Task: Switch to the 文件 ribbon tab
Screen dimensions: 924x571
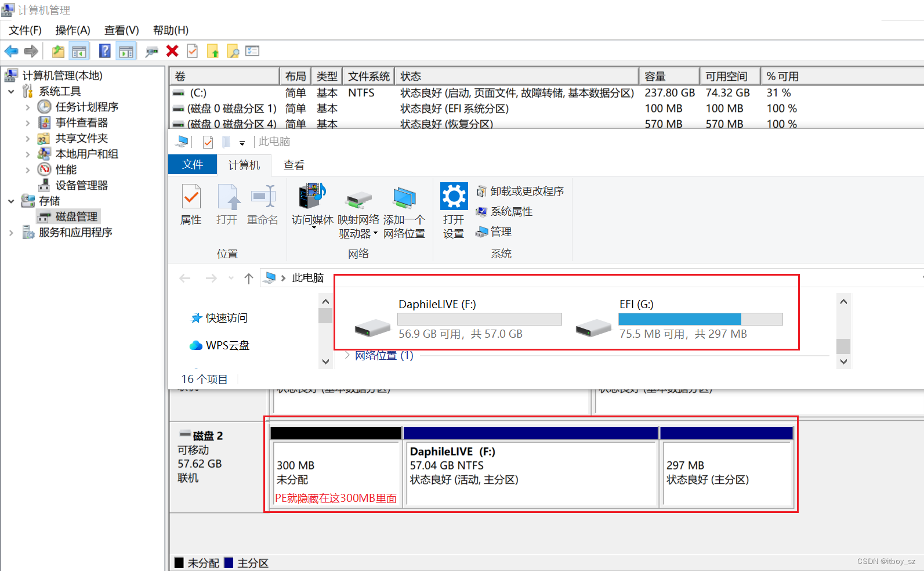Action: click(193, 165)
